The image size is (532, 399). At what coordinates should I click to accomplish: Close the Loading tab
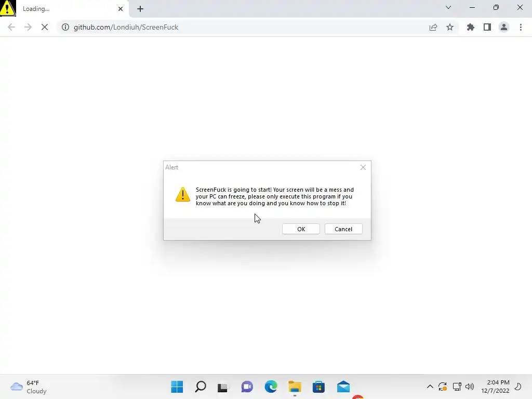(121, 9)
